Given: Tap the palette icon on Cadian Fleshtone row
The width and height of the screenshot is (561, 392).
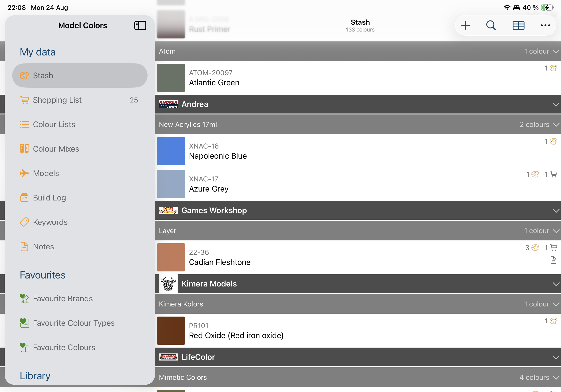Looking at the screenshot, I should 535,247.
